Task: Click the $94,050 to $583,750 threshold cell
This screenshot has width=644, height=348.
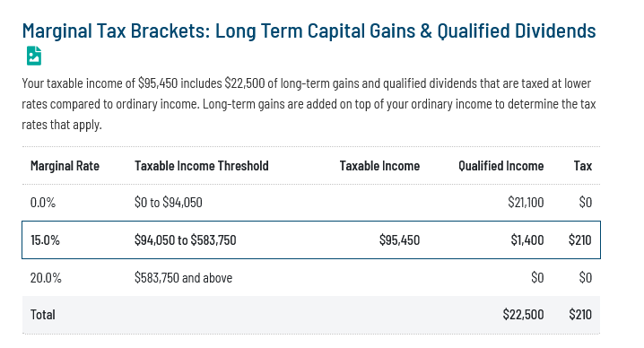Action: coord(186,240)
